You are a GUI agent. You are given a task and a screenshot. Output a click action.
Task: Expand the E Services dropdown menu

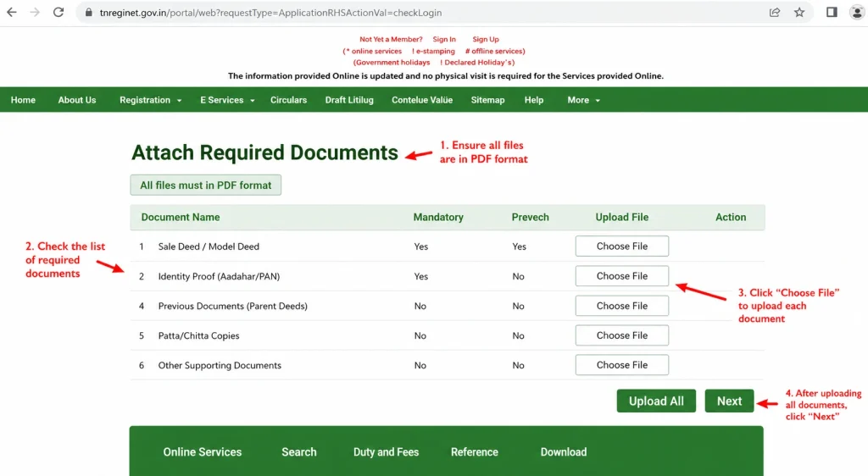(227, 100)
